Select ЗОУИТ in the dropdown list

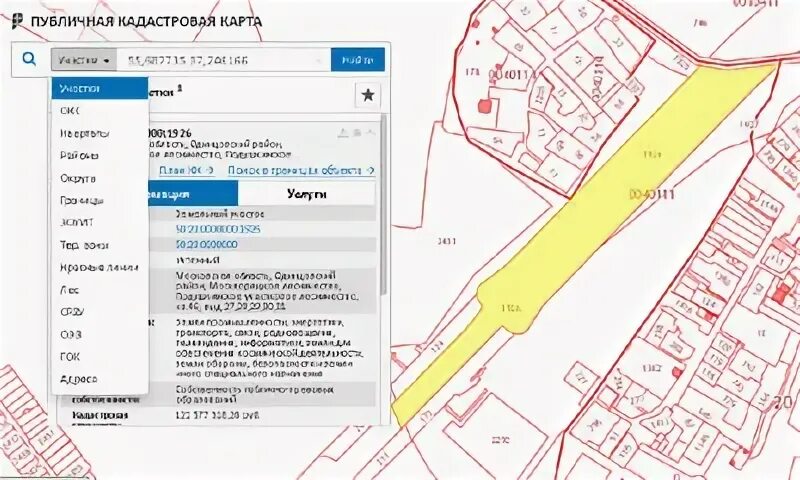coord(100,222)
